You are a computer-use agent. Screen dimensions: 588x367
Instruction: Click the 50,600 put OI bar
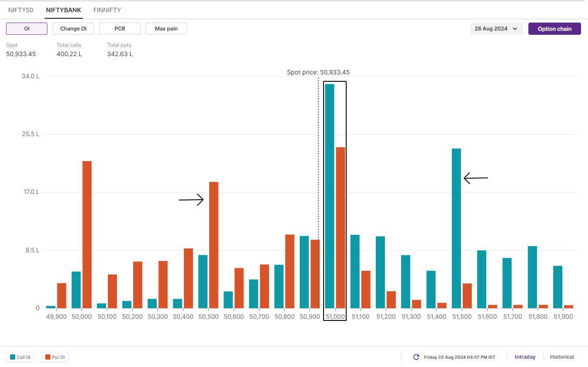click(239, 288)
